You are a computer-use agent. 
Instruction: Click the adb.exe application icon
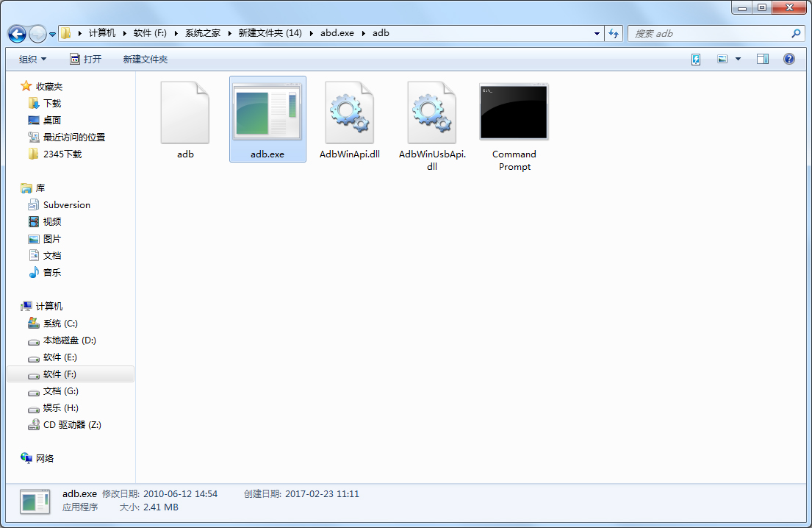pyautogui.click(x=267, y=112)
